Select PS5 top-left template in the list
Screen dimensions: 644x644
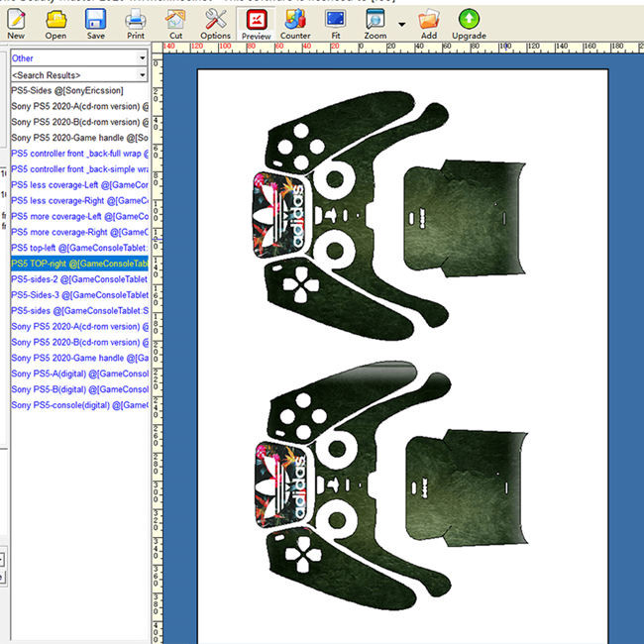79,248
